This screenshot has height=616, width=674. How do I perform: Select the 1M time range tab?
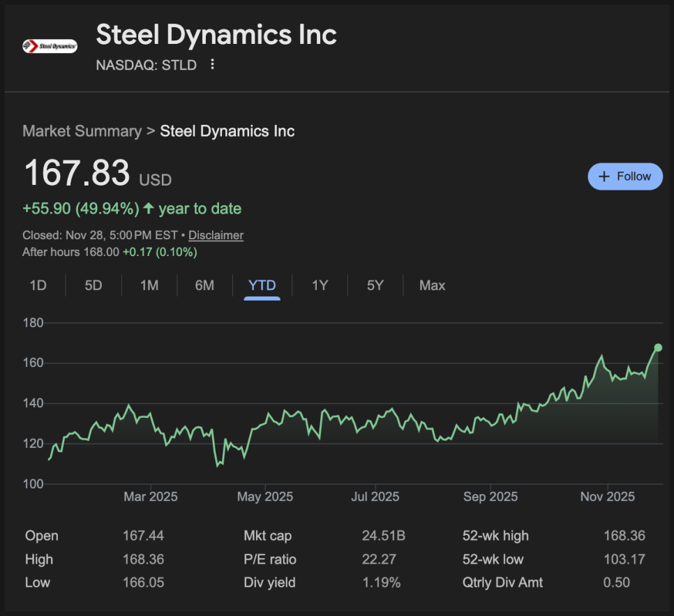(x=149, y=285)
